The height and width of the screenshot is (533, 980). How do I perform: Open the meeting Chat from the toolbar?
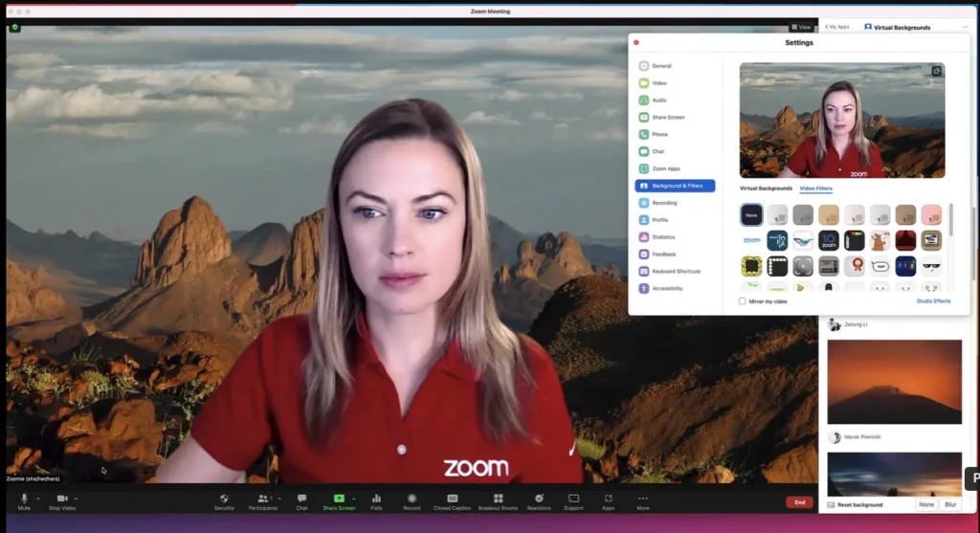pyautogui.click(x=301, y=501)
